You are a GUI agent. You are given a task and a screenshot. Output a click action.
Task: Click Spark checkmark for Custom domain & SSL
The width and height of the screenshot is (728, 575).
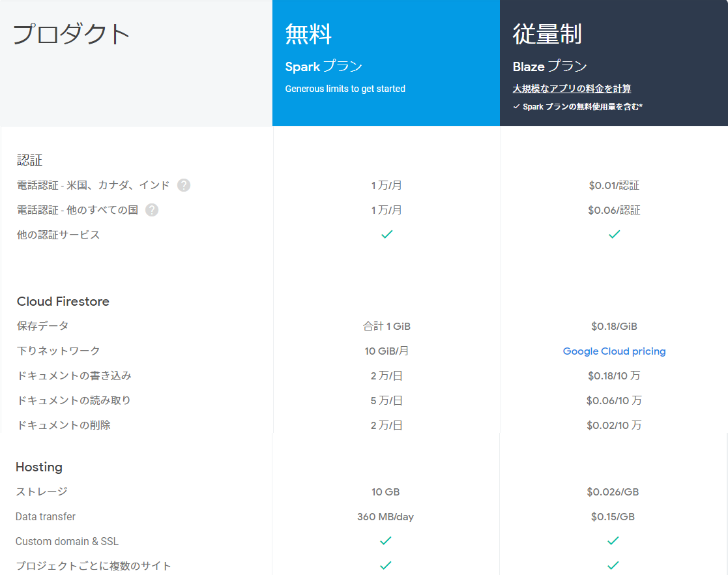[x=385, y=540]
